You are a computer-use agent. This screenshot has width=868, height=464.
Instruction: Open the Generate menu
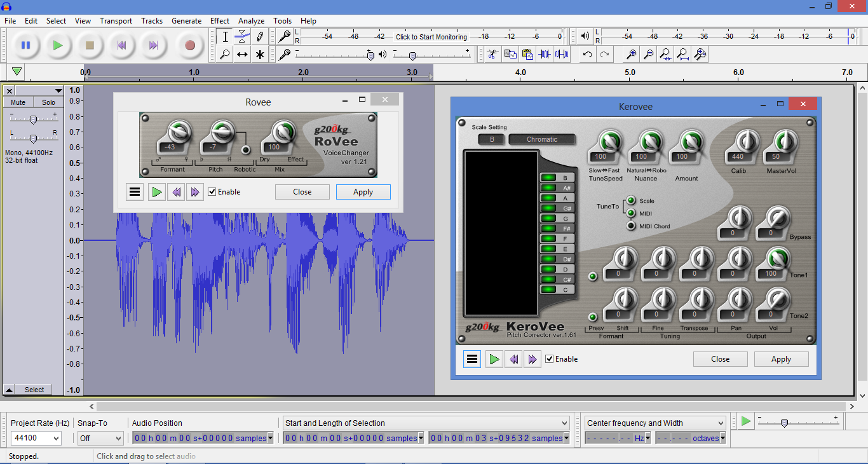coord(187,21)
